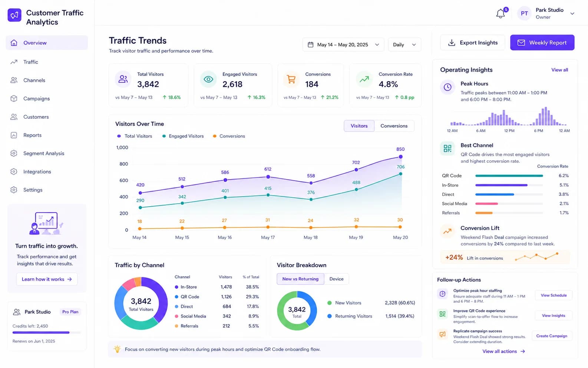The height and width of the screenshot is (368, 588).
Task: Toggle the Conversions legend item
Action: coord(229,136)
